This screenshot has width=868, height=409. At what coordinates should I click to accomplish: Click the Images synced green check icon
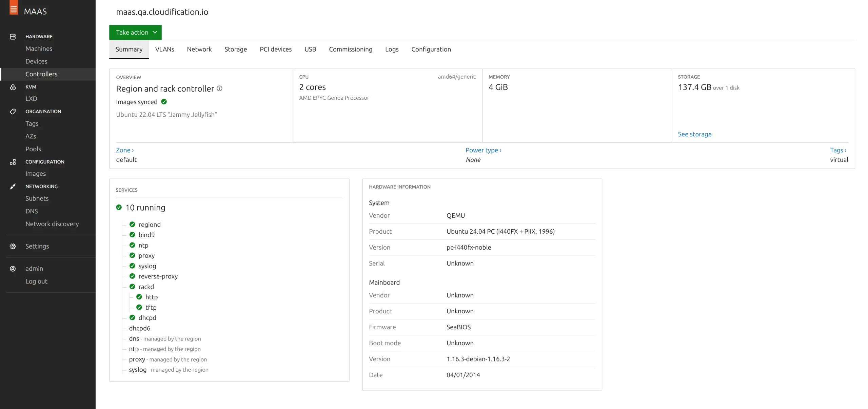pyautogui.click(x=164, y=102)
